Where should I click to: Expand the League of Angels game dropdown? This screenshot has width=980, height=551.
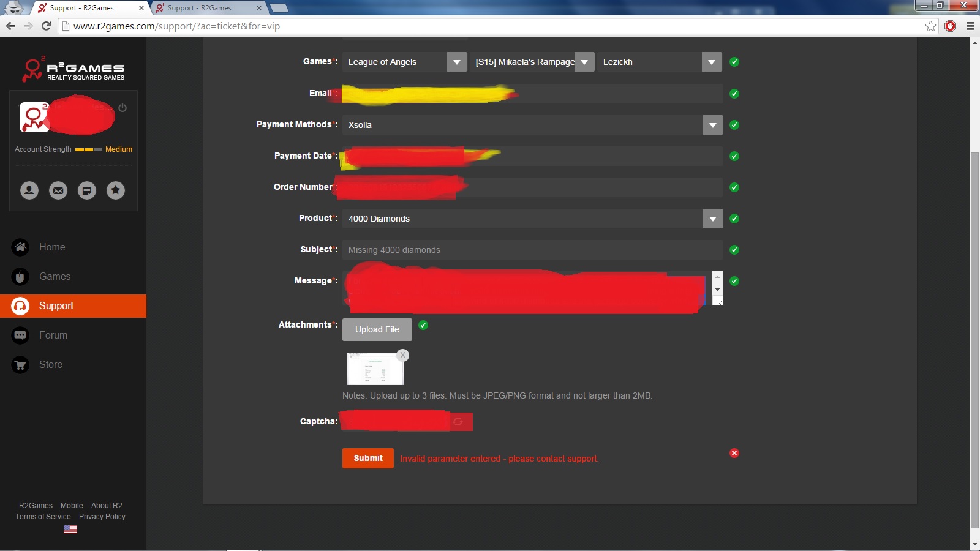(457, 62)
